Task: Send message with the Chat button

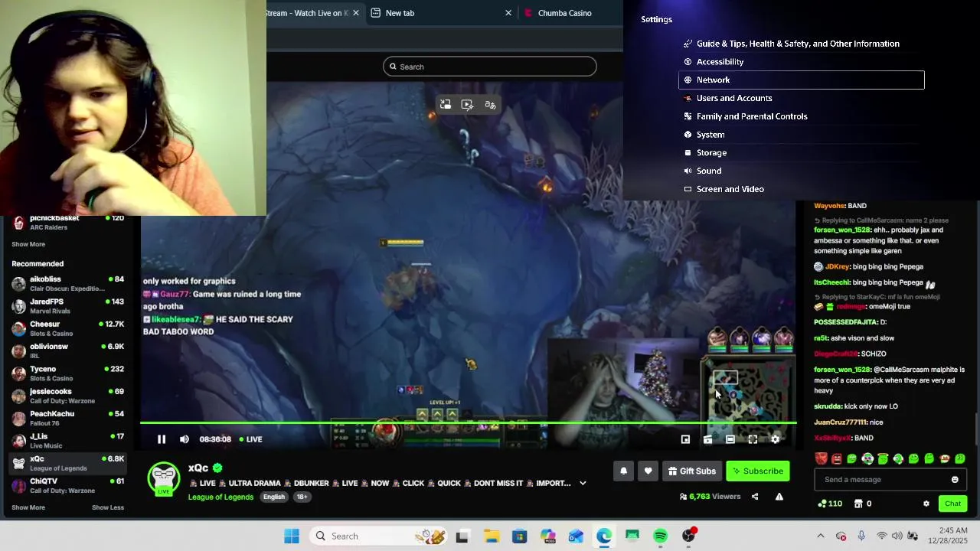Action: coord(952,504)
